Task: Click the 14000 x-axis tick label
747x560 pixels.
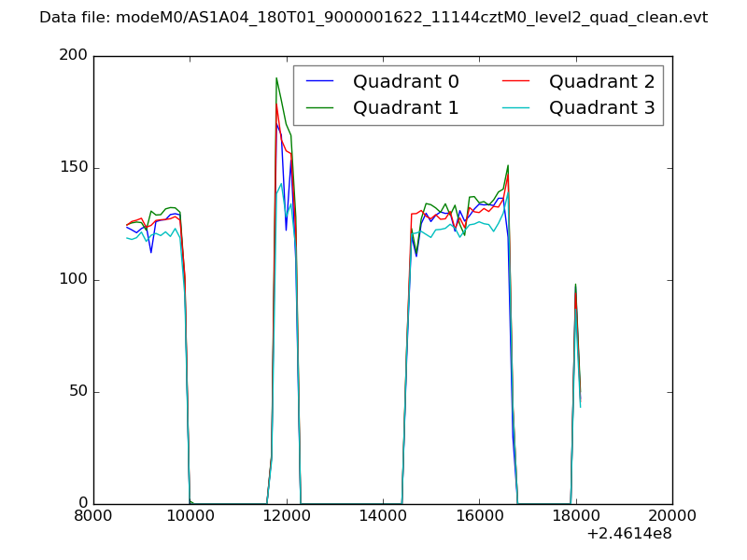Action: click(383, 517)
